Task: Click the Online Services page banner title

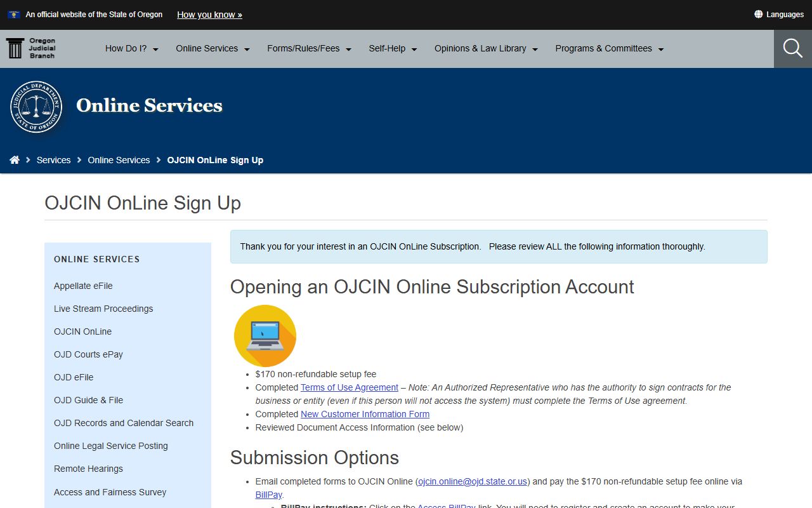Action: [x=150, y=105]
